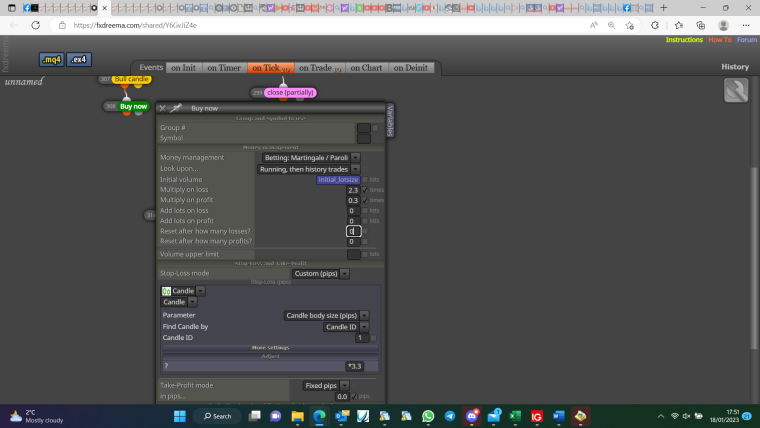The image size is (760, 428).
Task: Open the Money management dropdown
Action: point(311,158)
